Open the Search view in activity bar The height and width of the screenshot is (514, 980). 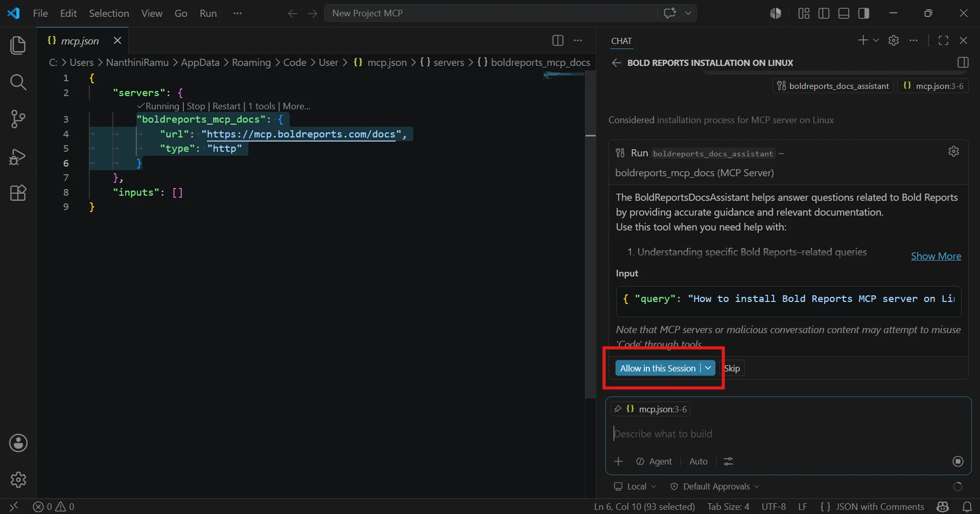point(18,82)
